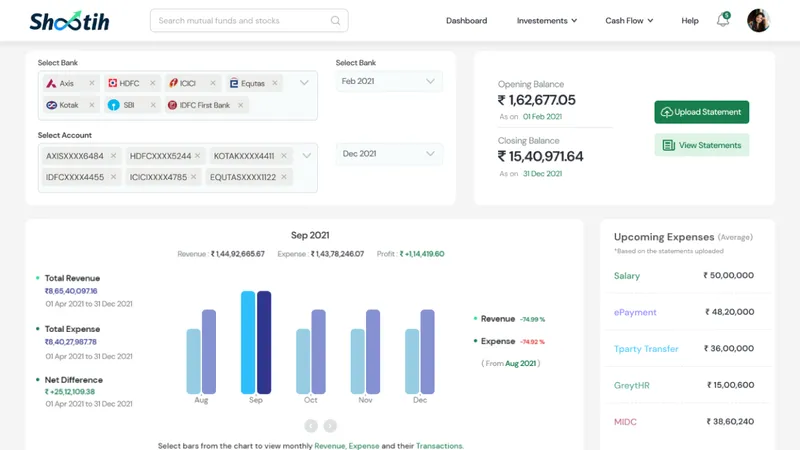This screenshot has height=450, width=800.
Task: Open the Cash Flow menu
Action: [629, 20]
